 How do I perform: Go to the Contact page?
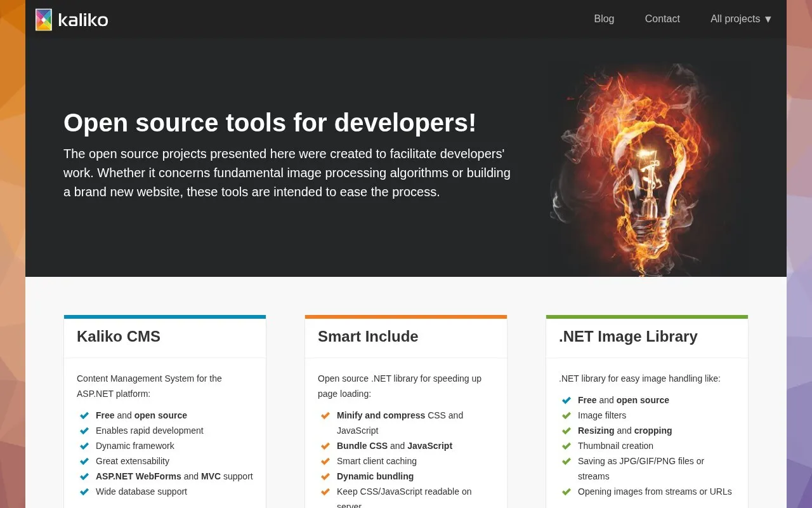pos(662,19)
